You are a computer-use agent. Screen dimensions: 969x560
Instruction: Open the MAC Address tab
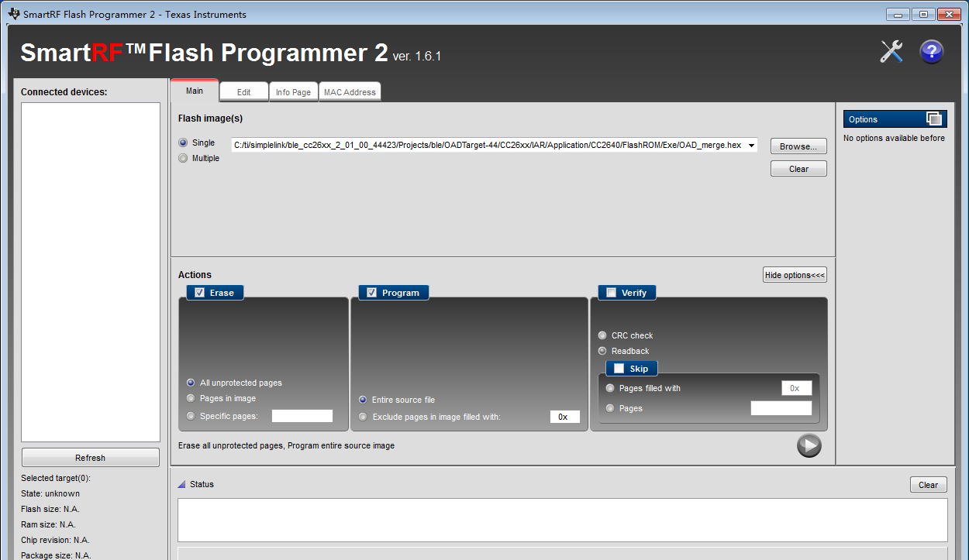pos(350,92)
